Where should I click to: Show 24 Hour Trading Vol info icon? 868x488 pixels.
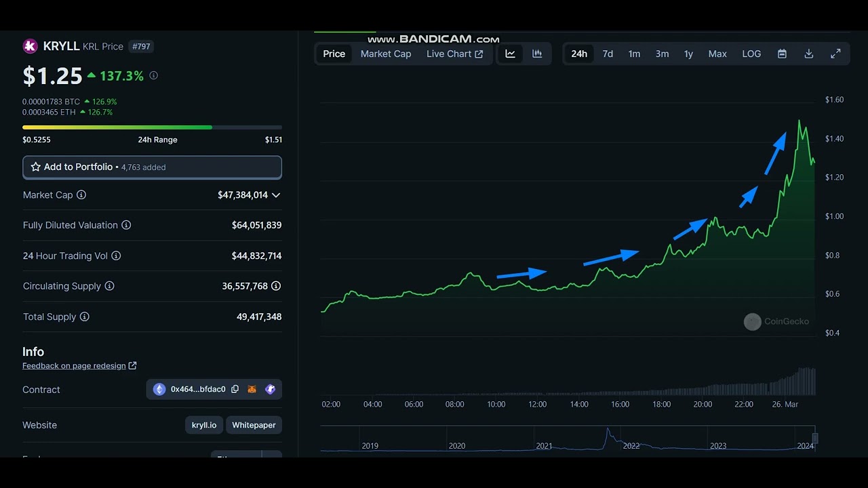tap(116, 256)
